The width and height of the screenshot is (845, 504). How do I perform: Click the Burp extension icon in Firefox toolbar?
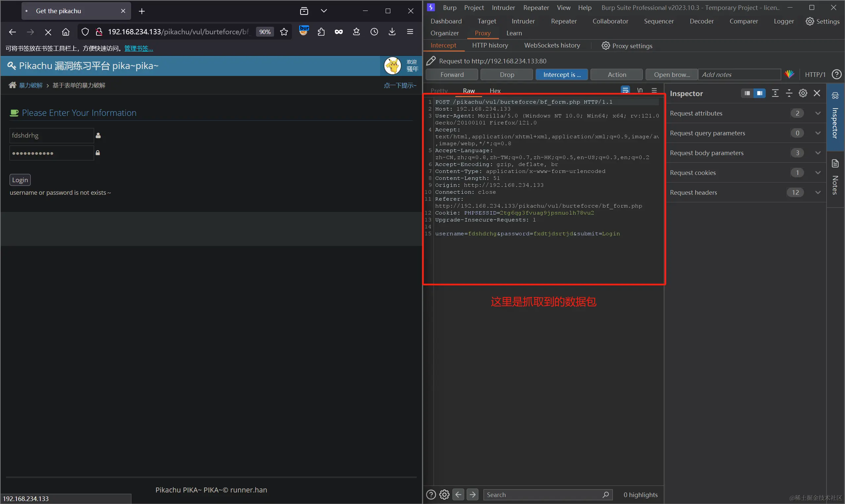click(304, 31)
